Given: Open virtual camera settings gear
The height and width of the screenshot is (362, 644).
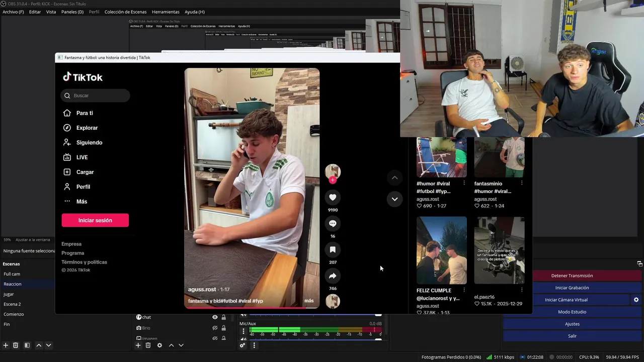Looking at the screenshot, I should pos(636,300).
